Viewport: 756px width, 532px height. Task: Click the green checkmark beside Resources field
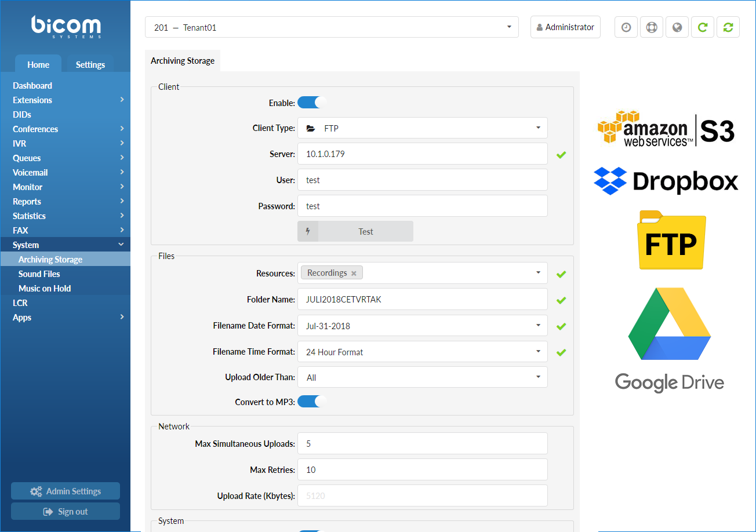click(x=561, y=274)
